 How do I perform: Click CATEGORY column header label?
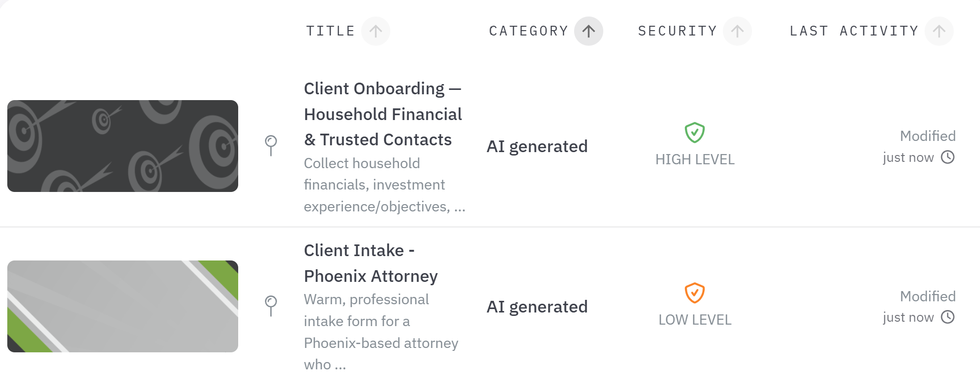[x=528, y=31]
